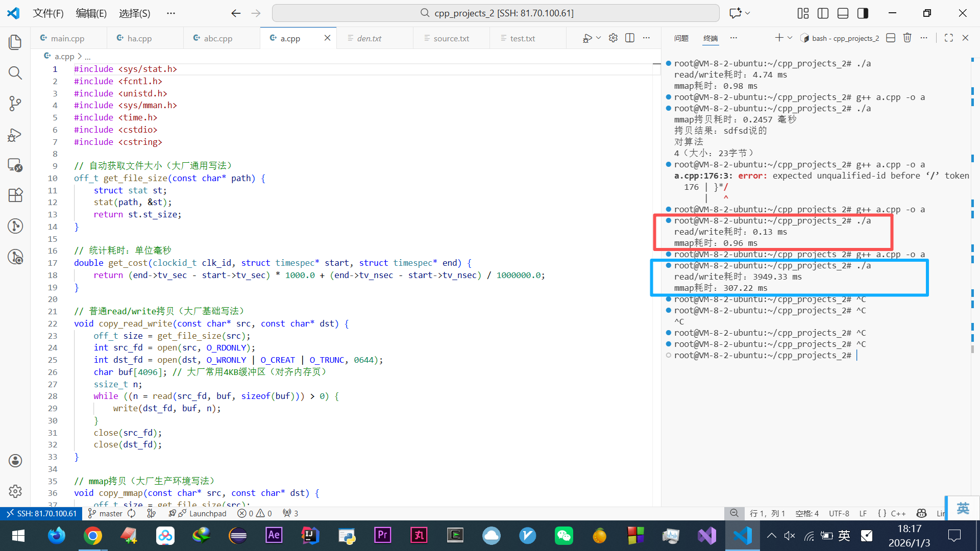Open Run and Debug view

click(x=15, y=135)
